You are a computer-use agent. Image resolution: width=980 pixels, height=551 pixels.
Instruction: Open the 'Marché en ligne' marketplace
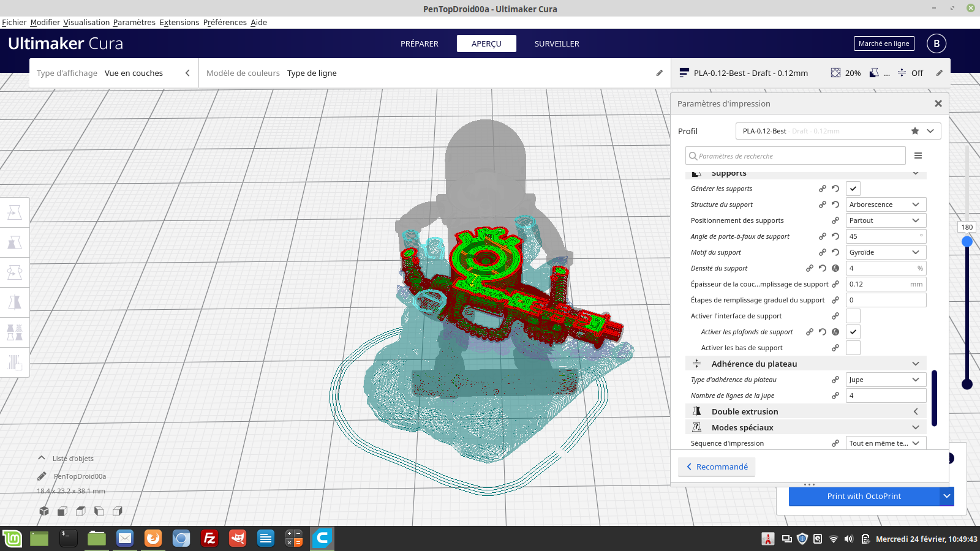click(884, 43)
